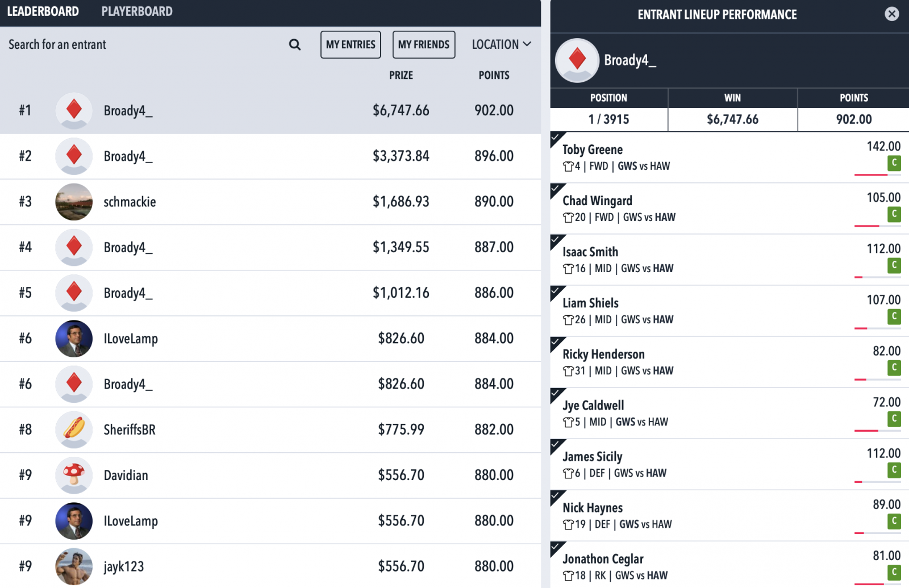Click the rank #2 Broady4_ diamond avatar
Viewport: 909px width, 588px height.
click(x=74, y=156)
